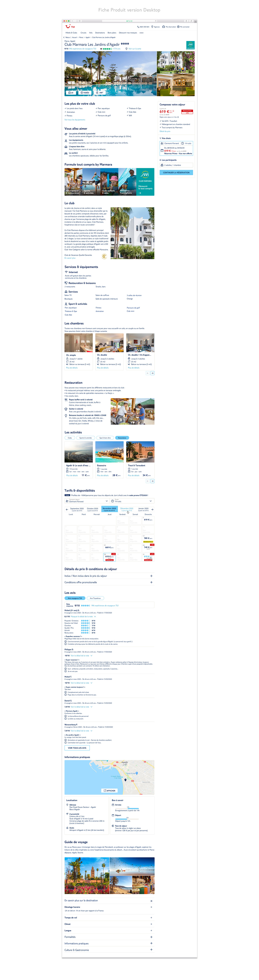Click the 2 adultes, 1 chambre participants field

(x=176, y=165)
